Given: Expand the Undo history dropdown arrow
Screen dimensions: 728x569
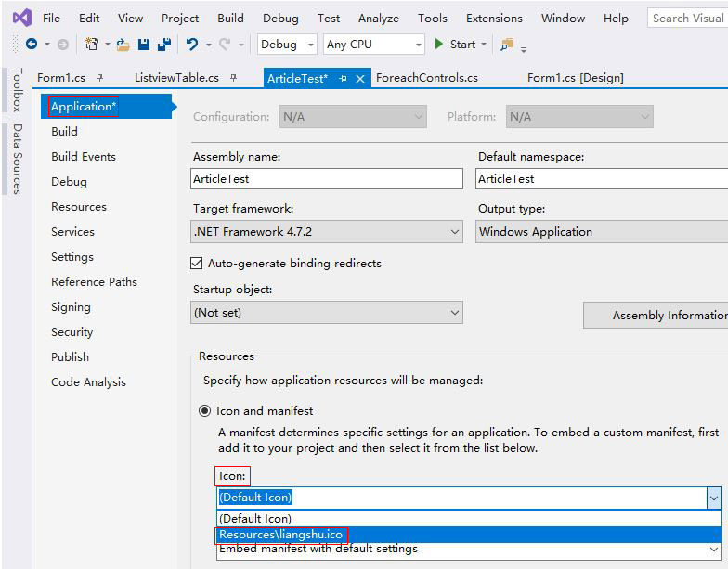Looking at the screenshot, I should pyautogui.click(x=208, y=45).
